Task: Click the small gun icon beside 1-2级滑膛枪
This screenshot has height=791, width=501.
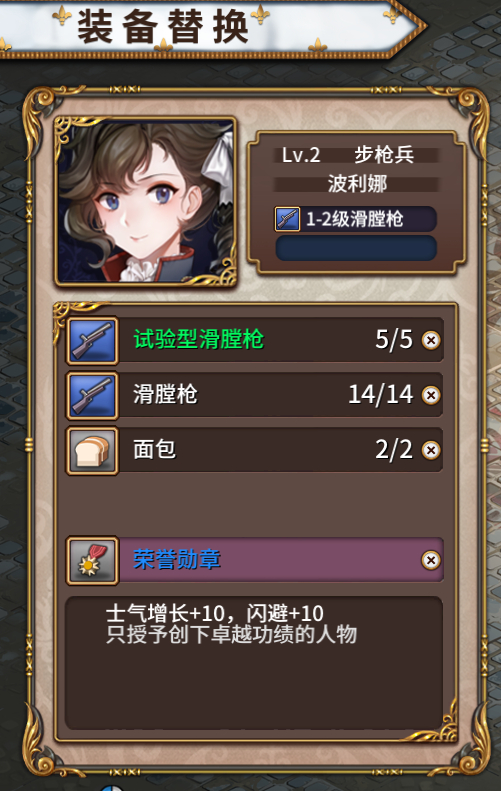Action: pyautogui.click(x=287, y=219)
